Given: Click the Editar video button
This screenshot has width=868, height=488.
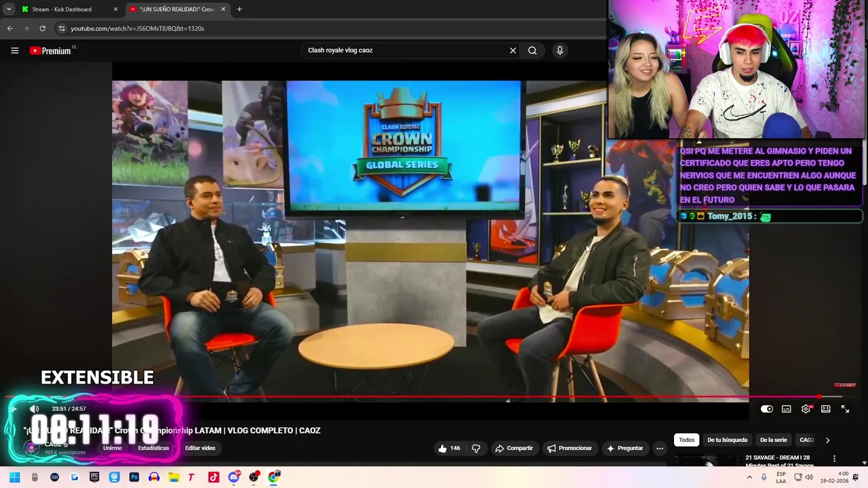Looking at the screenshot, I should [200, 448].
